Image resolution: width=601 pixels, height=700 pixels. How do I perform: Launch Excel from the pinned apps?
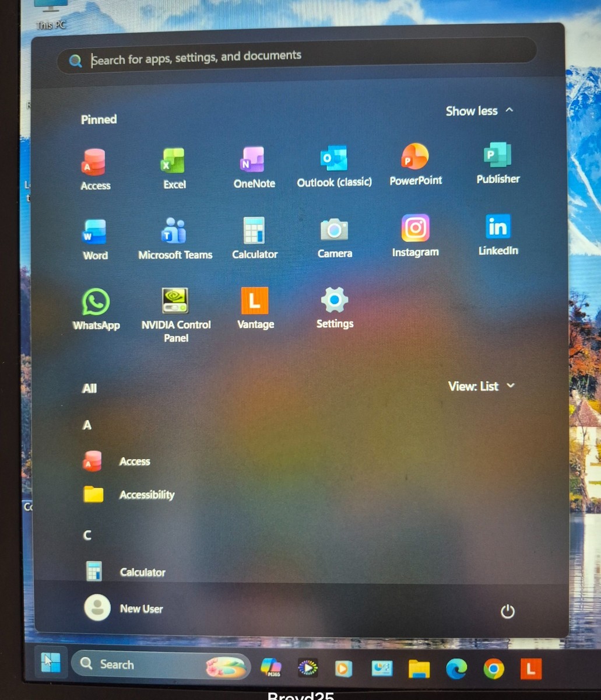(174, 168)
